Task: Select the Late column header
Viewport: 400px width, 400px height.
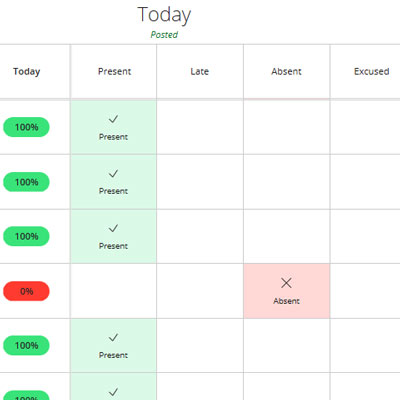Action: click(200, 71)
